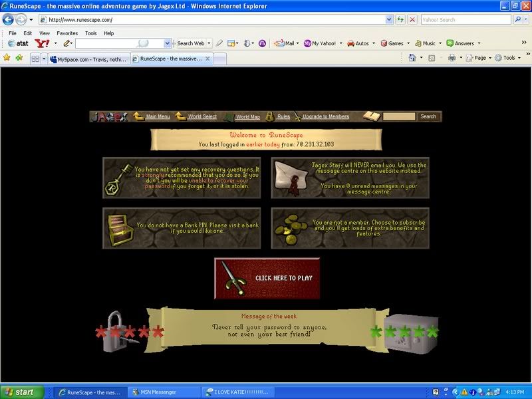Click the Home house icon

(412, 58)
